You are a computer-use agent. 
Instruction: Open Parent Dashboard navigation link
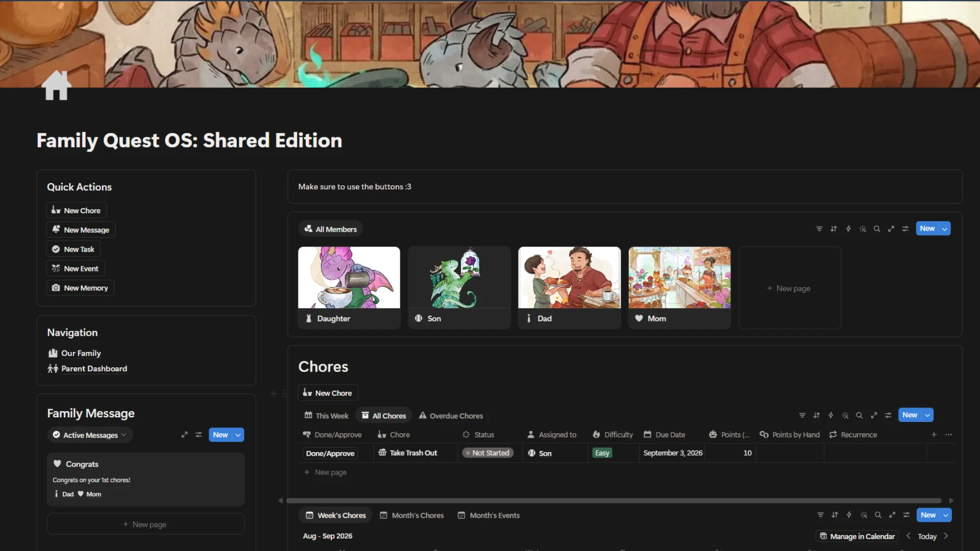click(88, 368)
